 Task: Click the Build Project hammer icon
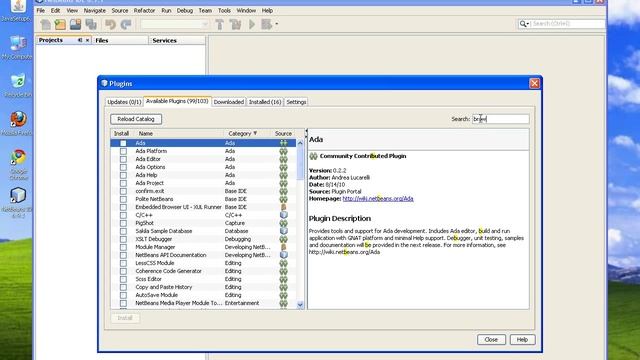220,24
